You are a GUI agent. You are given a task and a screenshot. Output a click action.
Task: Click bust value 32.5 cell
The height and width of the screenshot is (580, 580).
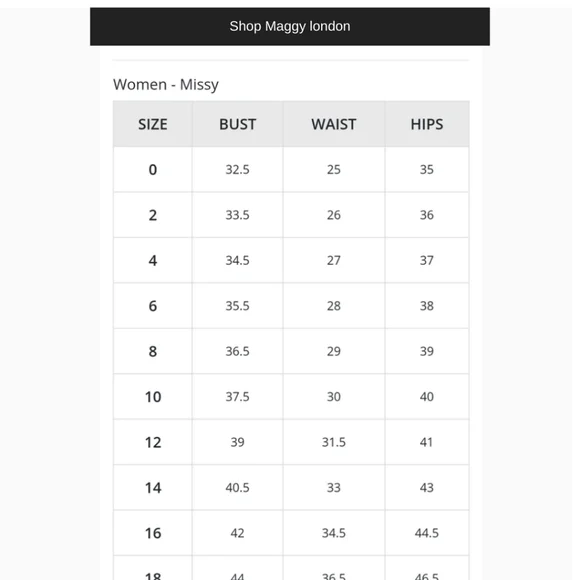pos(237,169)
